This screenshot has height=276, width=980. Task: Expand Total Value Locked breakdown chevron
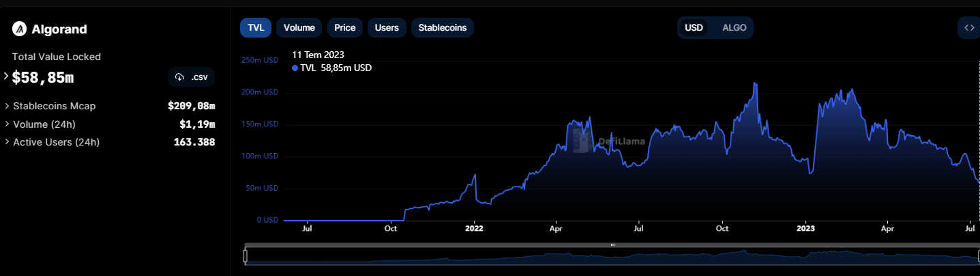tap(6, 77)
